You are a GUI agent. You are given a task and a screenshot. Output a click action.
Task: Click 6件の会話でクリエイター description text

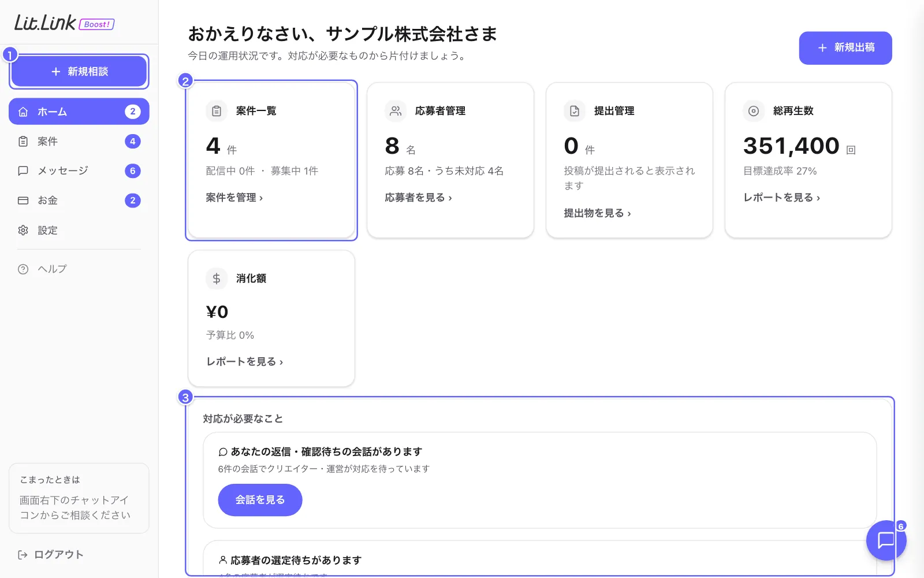[324, 469]
